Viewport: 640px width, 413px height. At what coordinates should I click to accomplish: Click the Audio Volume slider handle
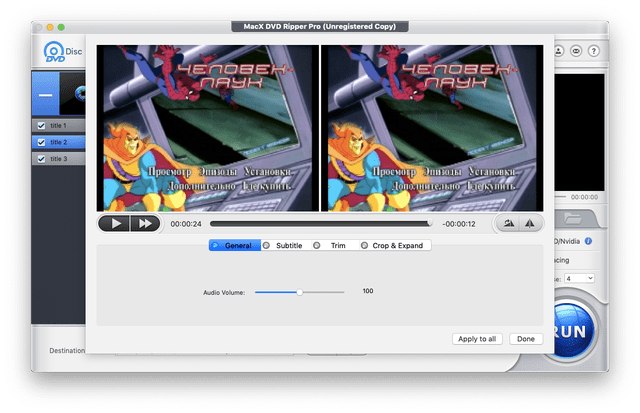300,292
